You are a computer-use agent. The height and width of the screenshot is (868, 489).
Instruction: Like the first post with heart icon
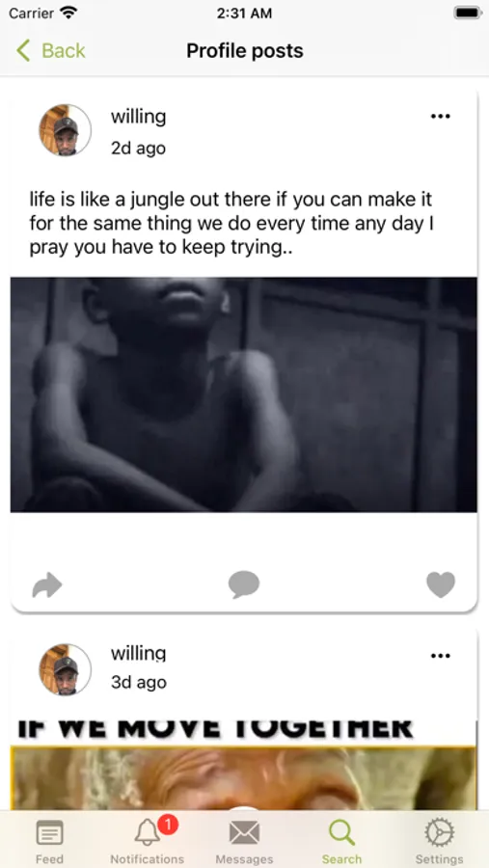point(441,584)
